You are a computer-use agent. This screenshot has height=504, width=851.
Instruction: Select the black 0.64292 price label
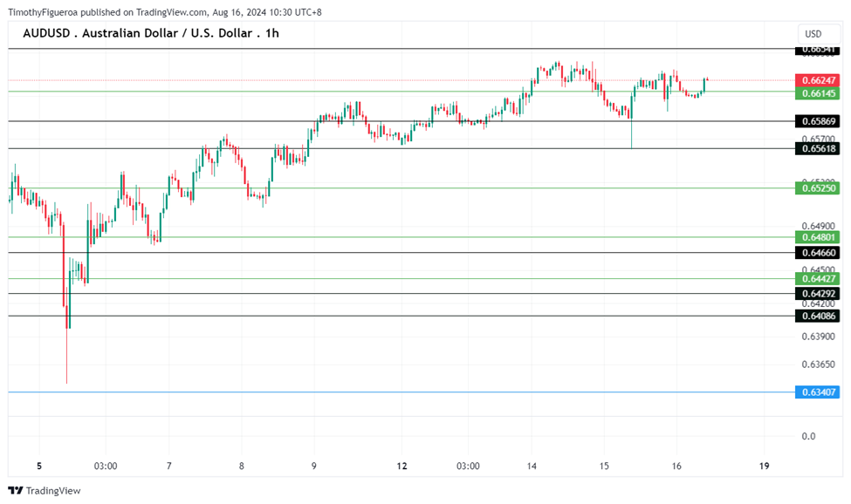click(x=818, y=294)
